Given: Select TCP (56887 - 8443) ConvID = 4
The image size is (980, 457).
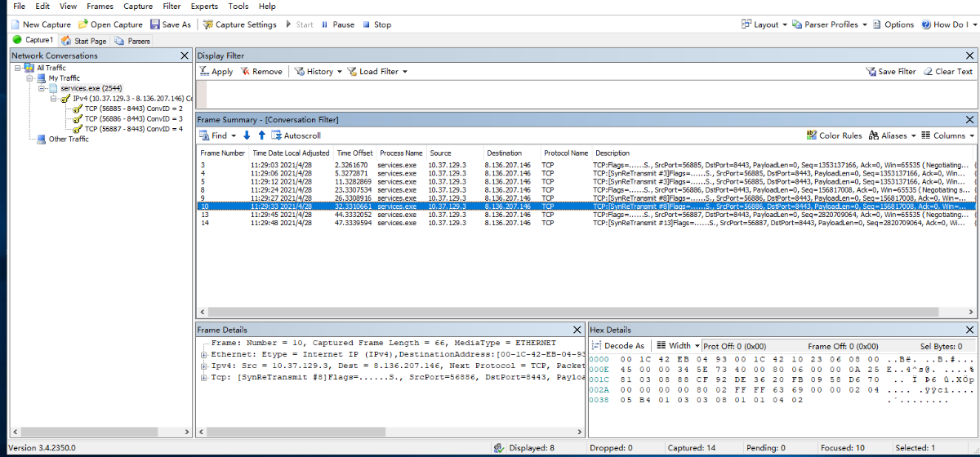Looking at the screenshot, I should pos(133,129).
